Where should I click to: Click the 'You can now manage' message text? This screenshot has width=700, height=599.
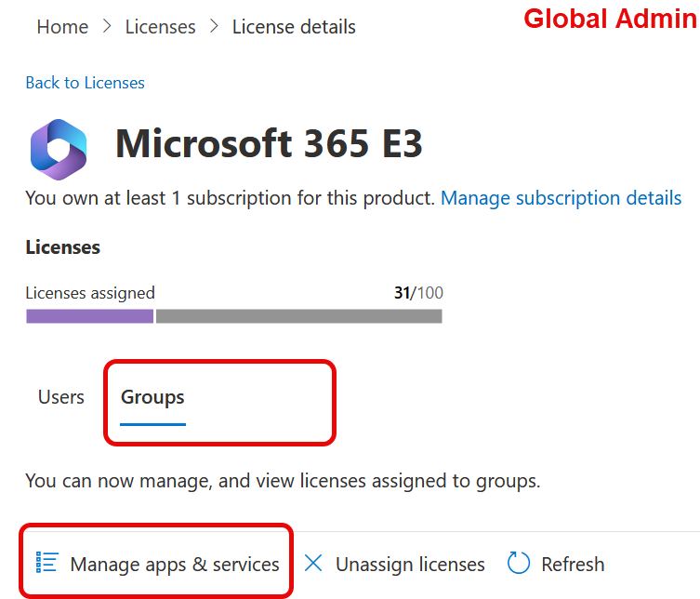(283, 481)
